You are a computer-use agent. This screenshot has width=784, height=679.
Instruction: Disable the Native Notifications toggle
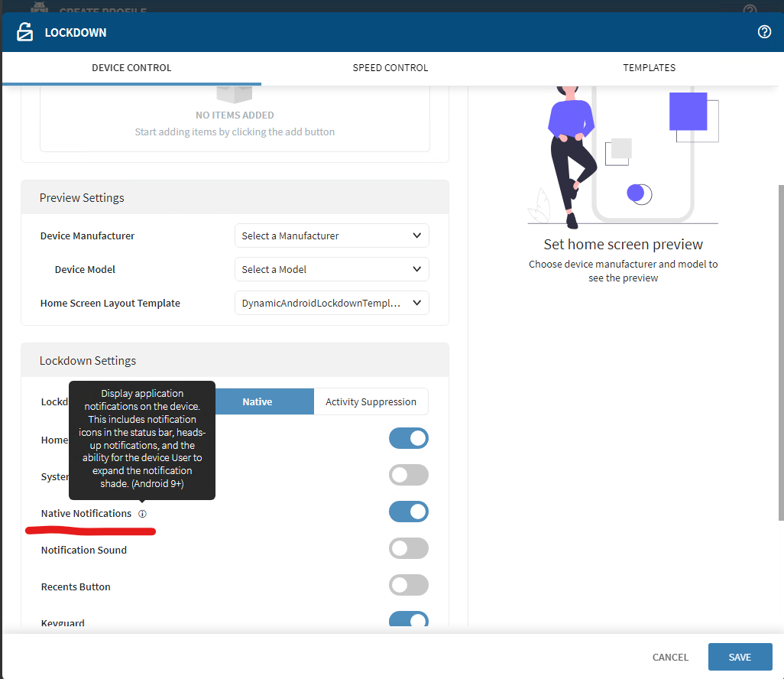point(409,512)
